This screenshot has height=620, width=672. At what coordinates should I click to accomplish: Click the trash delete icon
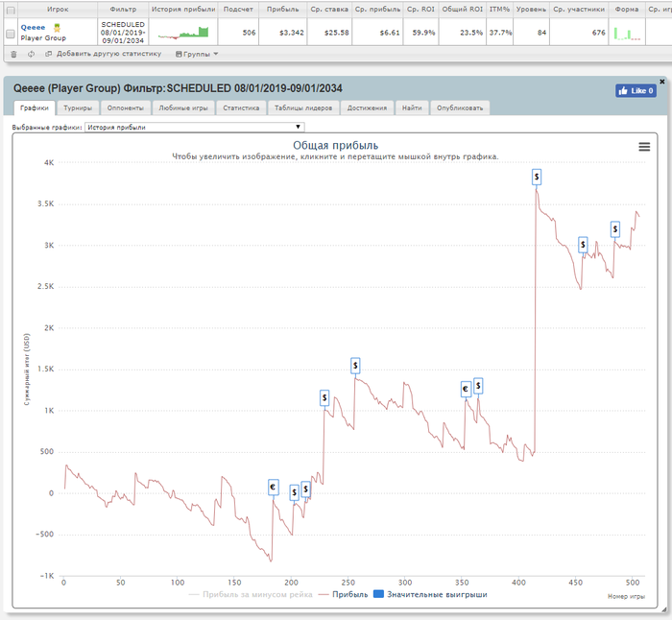13,54
